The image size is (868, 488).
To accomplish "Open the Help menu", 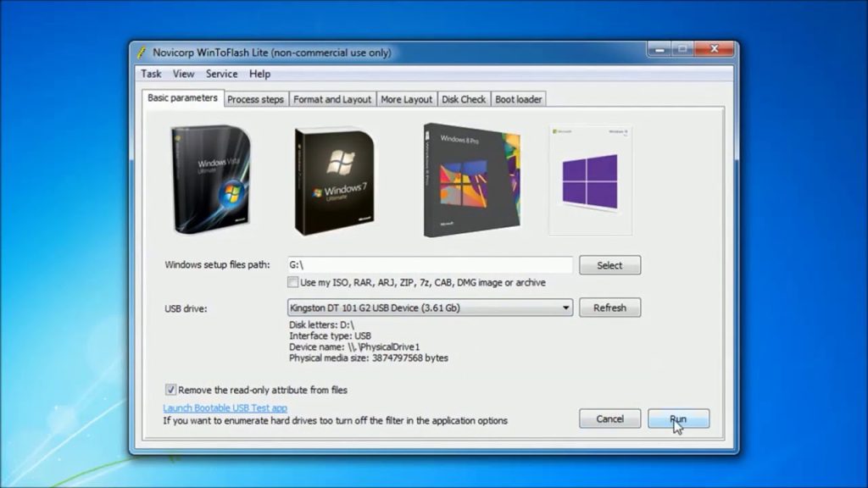I will (x=259, y=74).
